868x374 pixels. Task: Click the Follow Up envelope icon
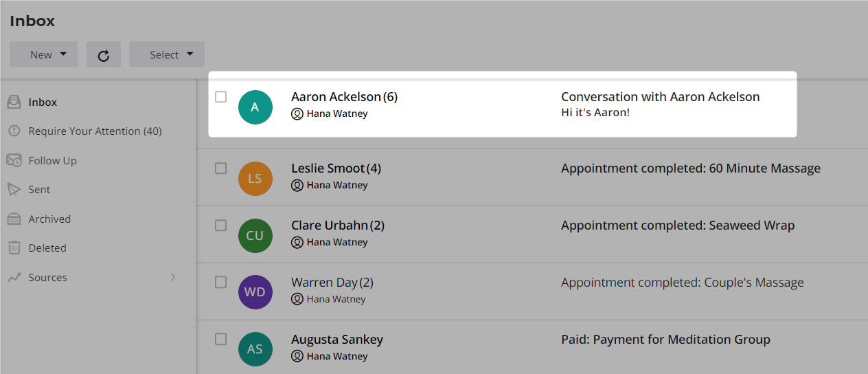pos(14,160)
